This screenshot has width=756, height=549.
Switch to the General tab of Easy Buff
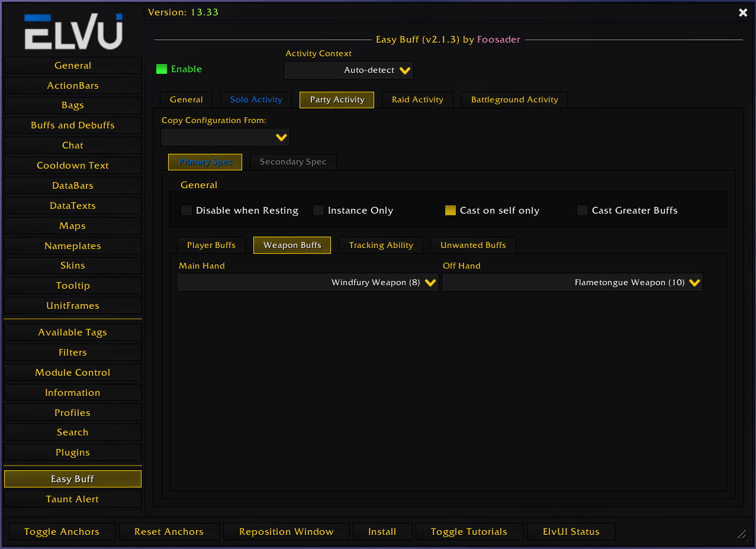tap(186, 100)
